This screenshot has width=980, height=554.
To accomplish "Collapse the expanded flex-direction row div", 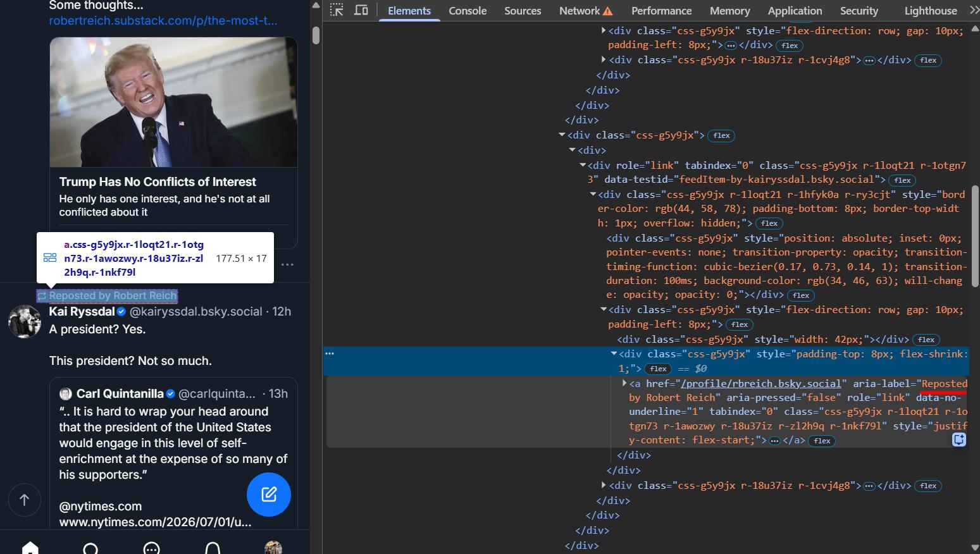I will pos(604,309).
